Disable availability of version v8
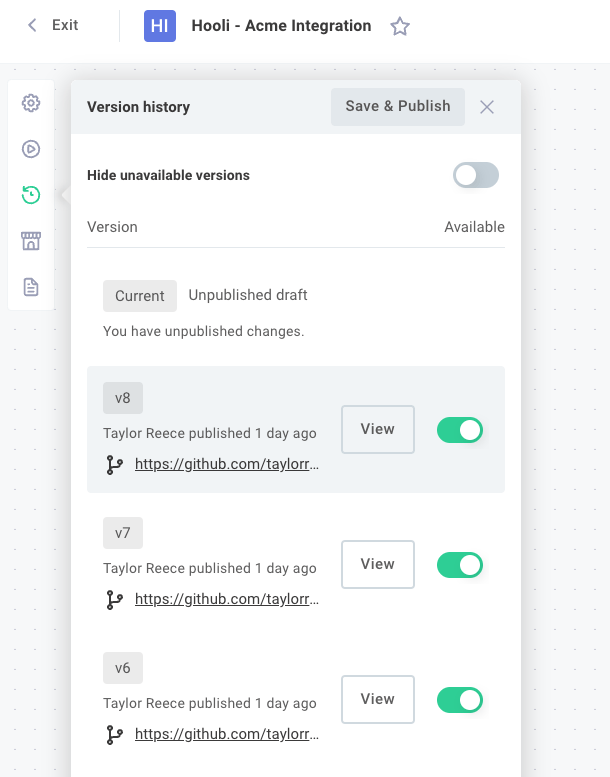 click(x=460, y=430)
